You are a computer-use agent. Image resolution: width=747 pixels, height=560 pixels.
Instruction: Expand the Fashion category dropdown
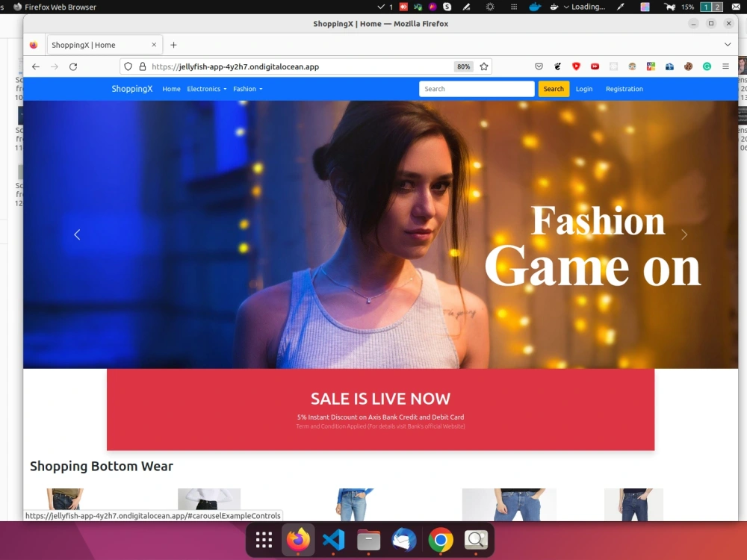click(x=247, y=89)
